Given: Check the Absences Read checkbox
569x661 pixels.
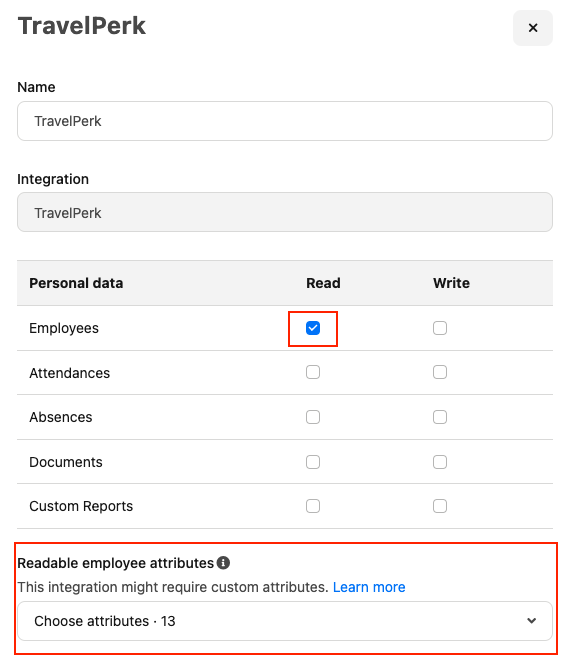Looking at the screenshot, I should (x=313, y=417).
